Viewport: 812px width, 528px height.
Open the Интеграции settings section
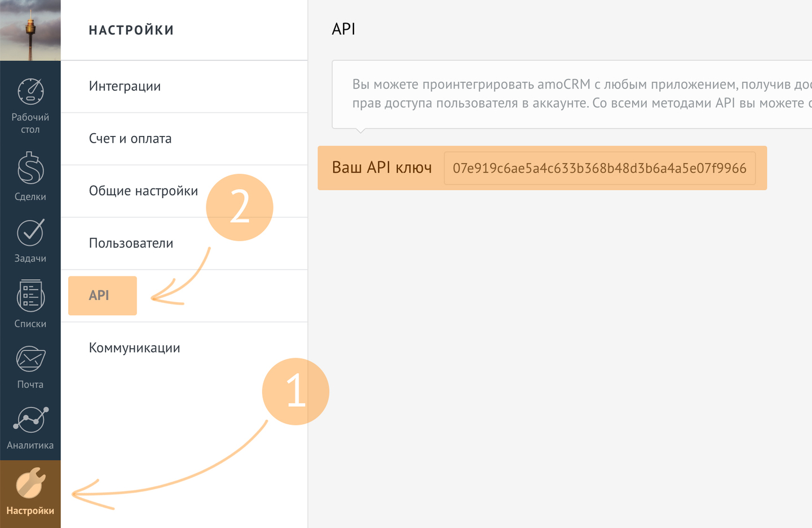[x=125, y=86]
